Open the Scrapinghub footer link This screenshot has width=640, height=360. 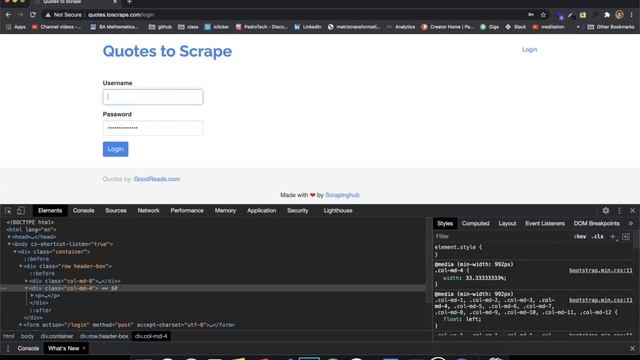tap(342, 195)
